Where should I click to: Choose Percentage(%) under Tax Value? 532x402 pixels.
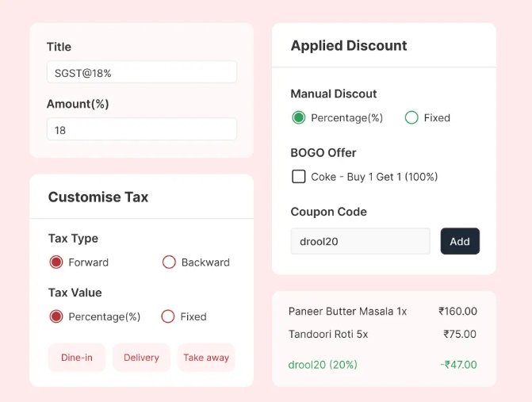(56, 316)
